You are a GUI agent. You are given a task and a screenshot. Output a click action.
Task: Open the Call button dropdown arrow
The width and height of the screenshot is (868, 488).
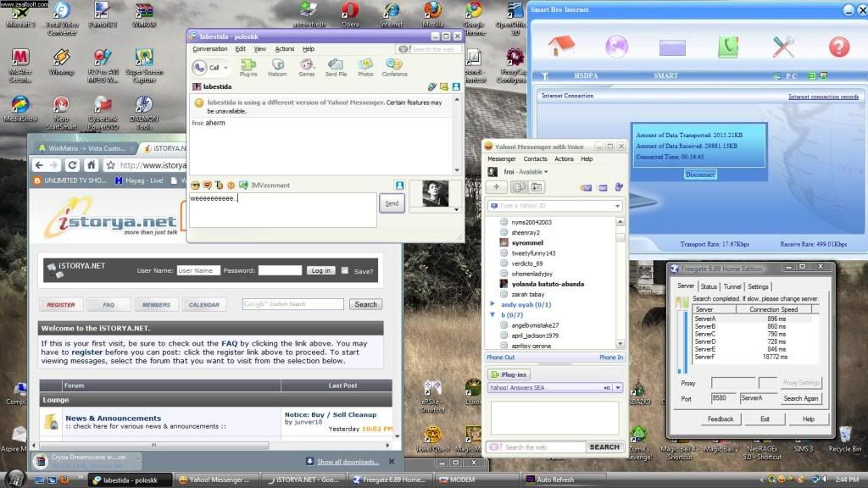pos(225,68)
